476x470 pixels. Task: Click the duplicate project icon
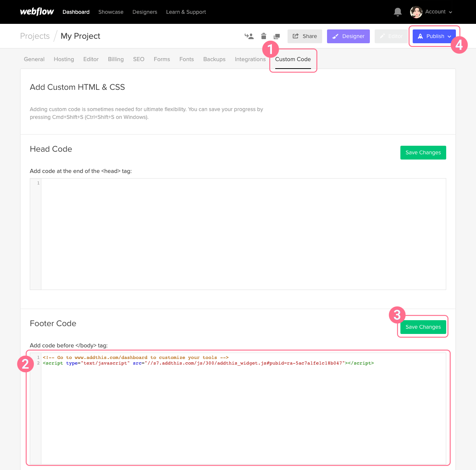(x=277, y=36)
